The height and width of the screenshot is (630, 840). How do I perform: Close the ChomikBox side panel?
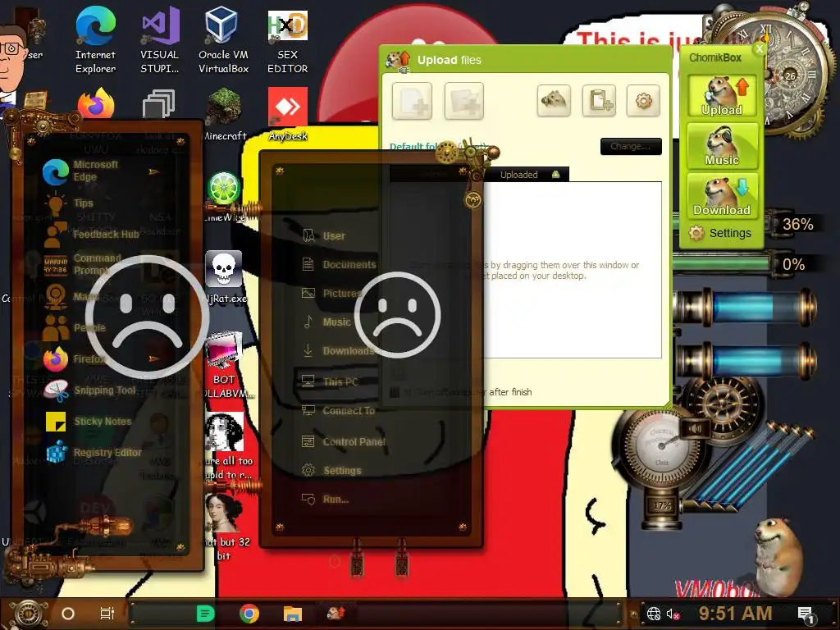pos(759,49)
